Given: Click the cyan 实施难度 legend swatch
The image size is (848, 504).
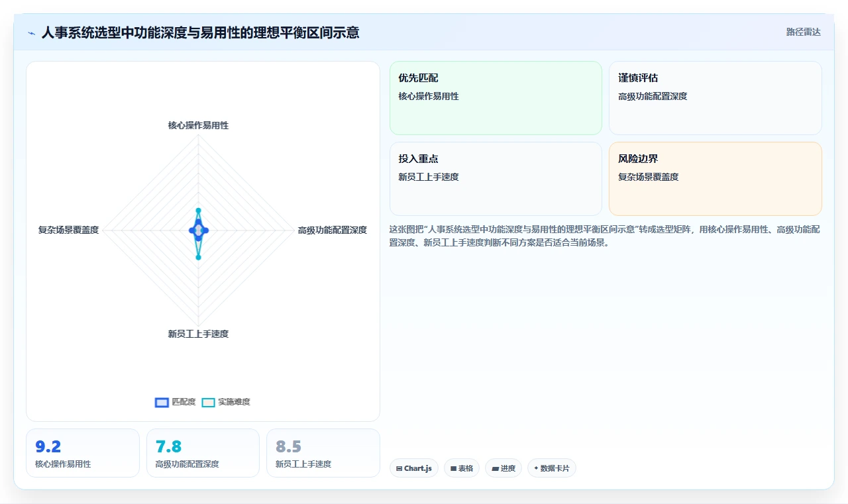Looking at the screenshot, I should [209, 402].
